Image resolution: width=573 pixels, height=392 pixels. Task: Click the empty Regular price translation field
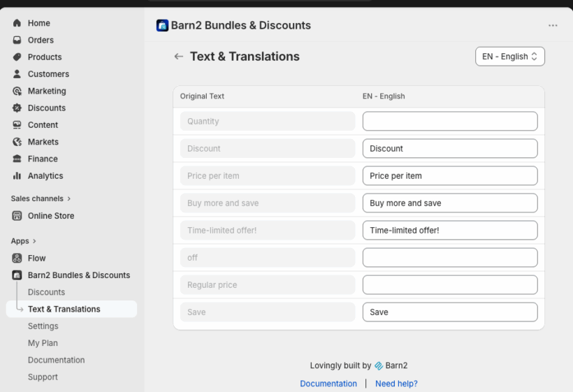tap(450, 285)
